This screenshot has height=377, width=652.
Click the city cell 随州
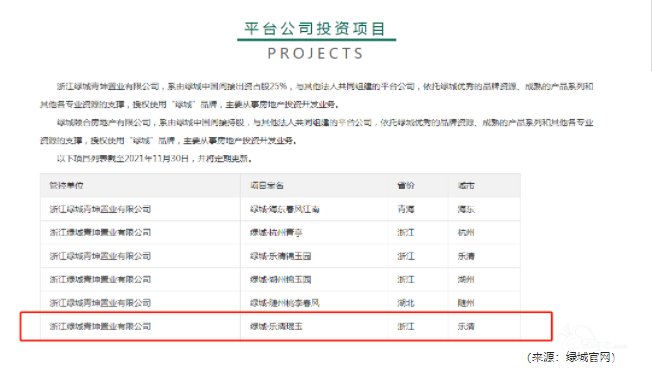pos(466,303)
